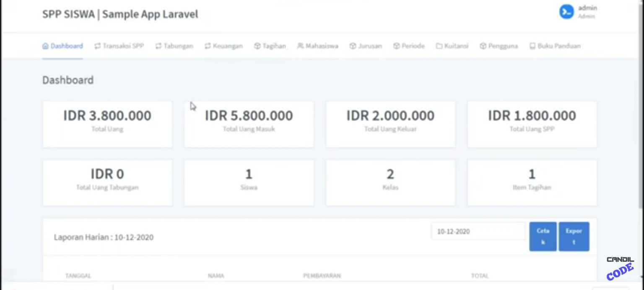This screenshot has height=290, width=644.
Task: Open the admin user dropdown
Action: pos(587,12)
